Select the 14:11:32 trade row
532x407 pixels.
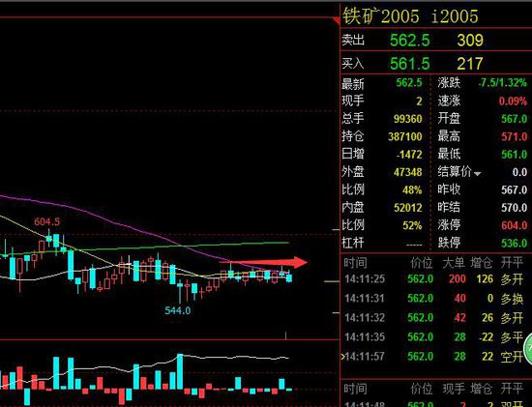point(433,318)
